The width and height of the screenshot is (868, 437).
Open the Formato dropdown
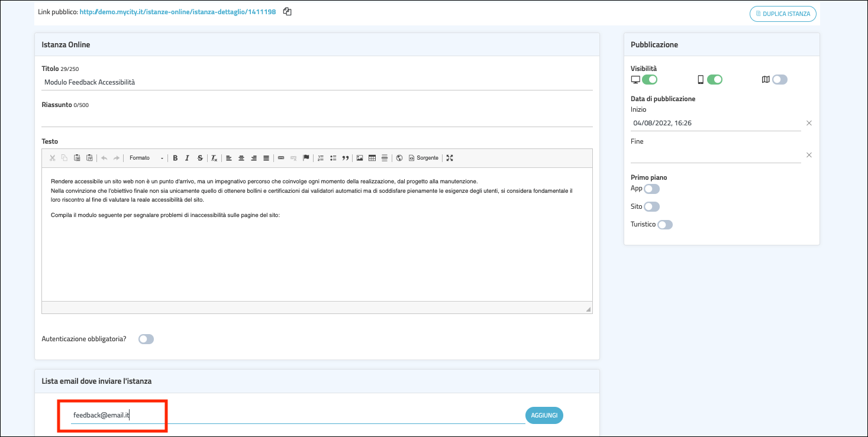(146, 158)
